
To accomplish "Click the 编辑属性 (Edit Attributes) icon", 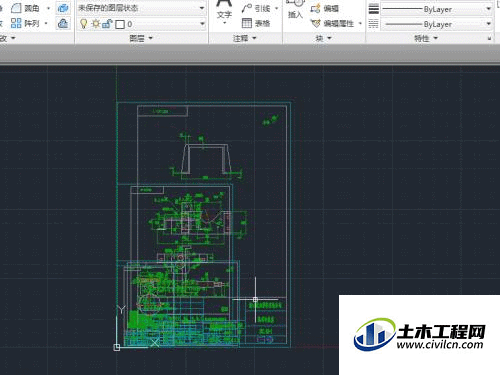I will 315,23.
